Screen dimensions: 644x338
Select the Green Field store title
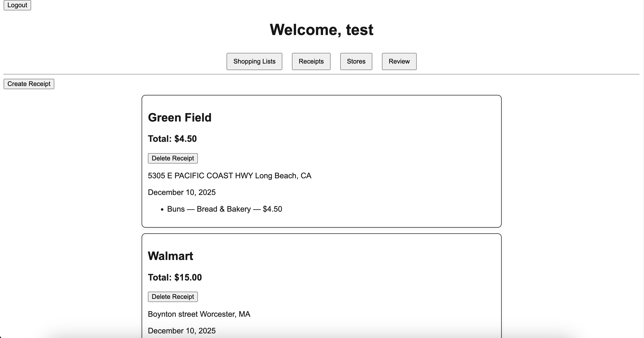point(180,117)
